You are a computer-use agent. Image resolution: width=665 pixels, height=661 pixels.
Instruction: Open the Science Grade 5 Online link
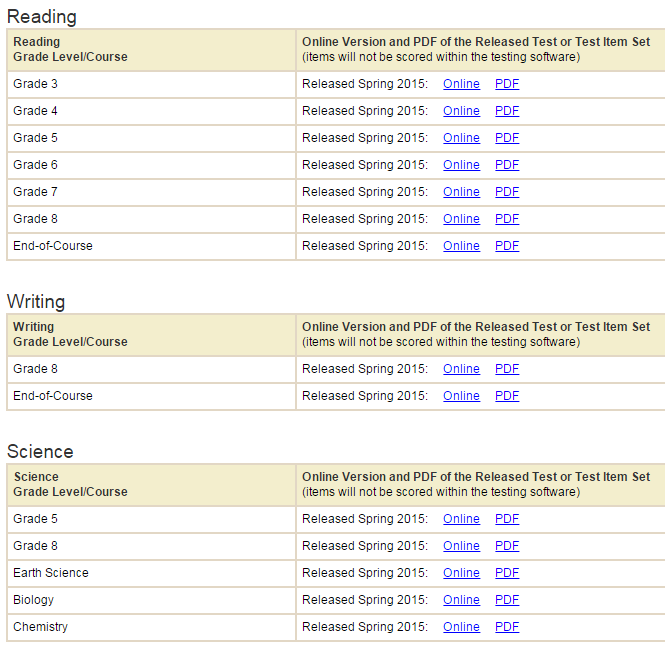(461, 519)
